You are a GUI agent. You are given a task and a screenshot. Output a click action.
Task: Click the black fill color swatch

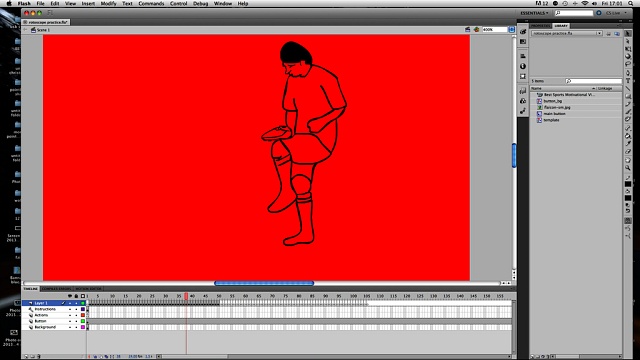pyautogui.click(x=628, y=198)
